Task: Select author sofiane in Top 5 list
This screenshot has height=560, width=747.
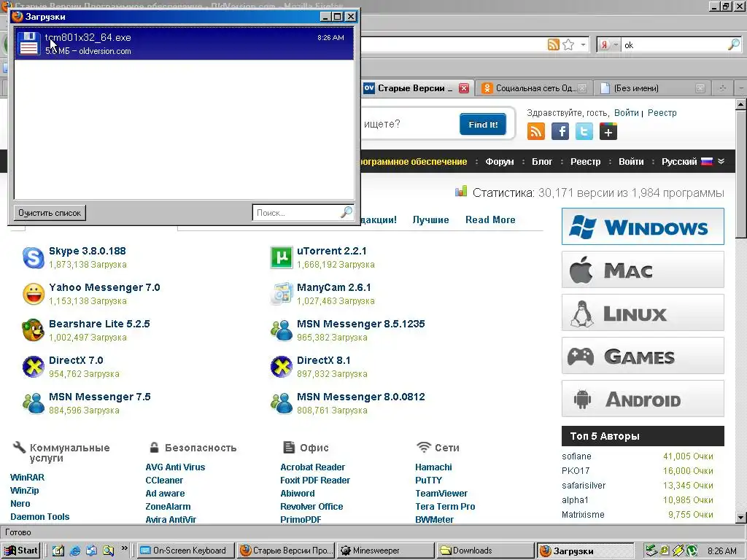Action: pyautogui.click(x=576, y=456)
